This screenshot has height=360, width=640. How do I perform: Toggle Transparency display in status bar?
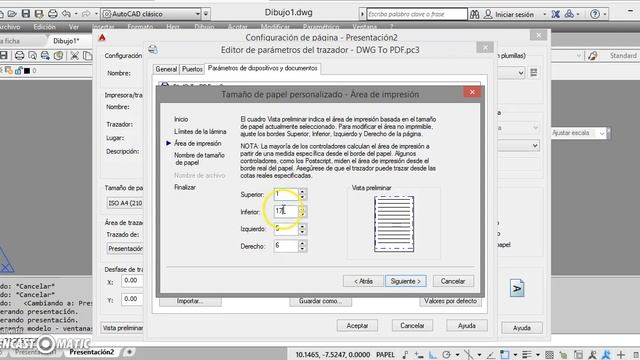tap(549, 355)
